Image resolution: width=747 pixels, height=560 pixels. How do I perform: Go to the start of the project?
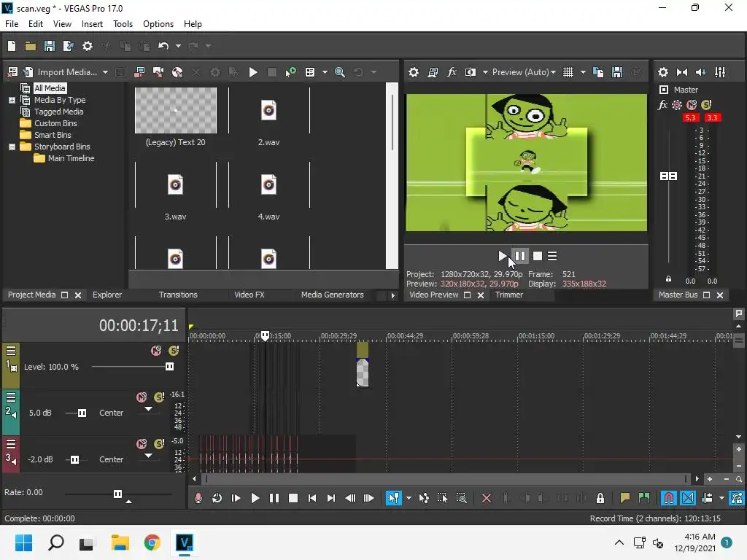pos(312,498)
